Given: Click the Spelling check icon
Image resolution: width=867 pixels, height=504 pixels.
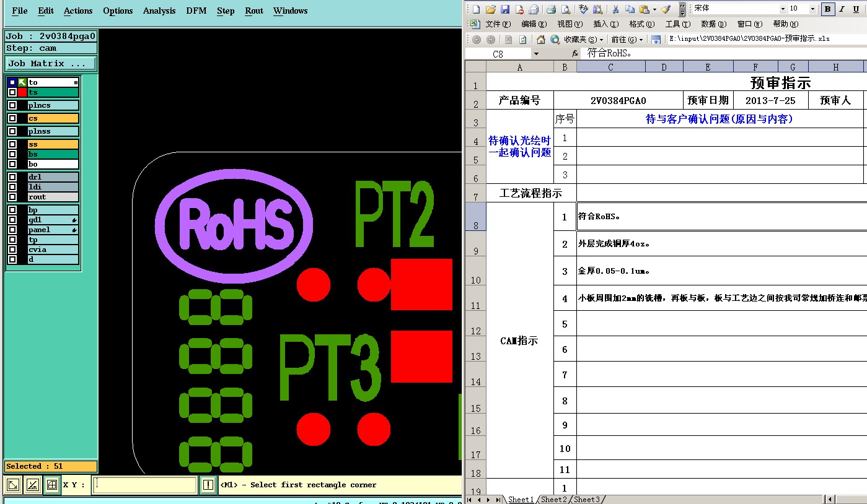Looking at the screenshot, I should point(583,9).
